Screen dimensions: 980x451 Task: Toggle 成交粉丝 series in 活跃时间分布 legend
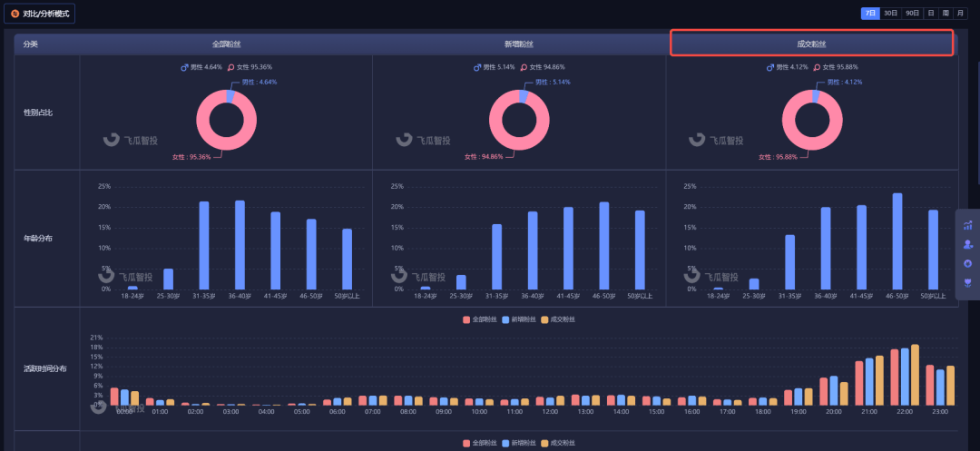tap(558, 319)
